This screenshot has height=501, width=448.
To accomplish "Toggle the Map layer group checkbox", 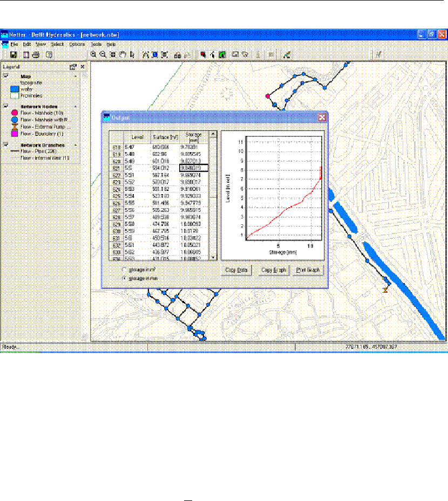I will [6, 76].
